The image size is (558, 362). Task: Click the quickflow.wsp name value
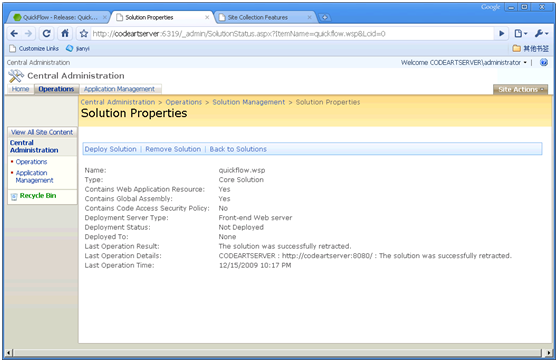tap(242, 170)
